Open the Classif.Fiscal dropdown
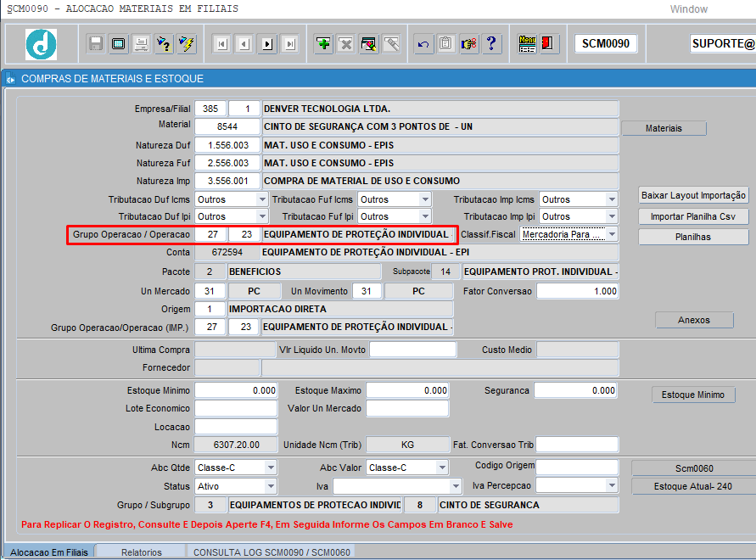756x560 pixels. [x=612, y=234]
